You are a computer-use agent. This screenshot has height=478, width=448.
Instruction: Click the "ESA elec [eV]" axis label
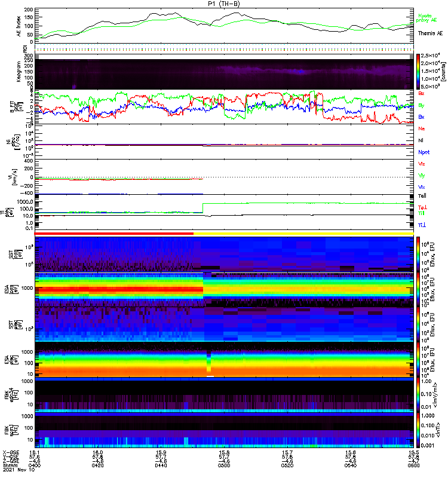click(11, 360)
